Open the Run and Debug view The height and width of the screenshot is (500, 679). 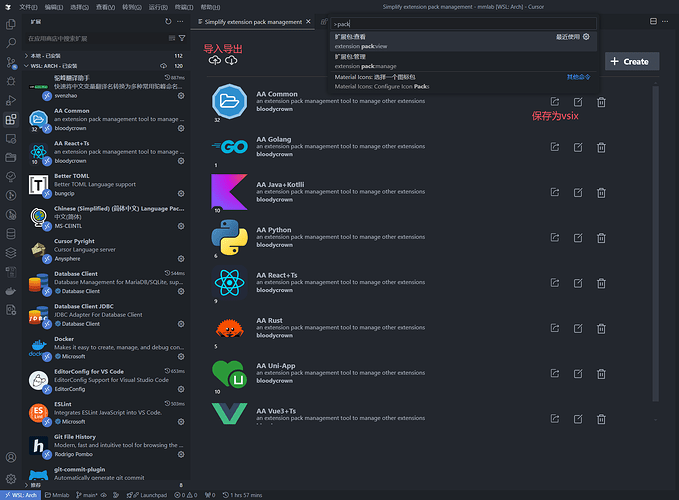point(11,100)
